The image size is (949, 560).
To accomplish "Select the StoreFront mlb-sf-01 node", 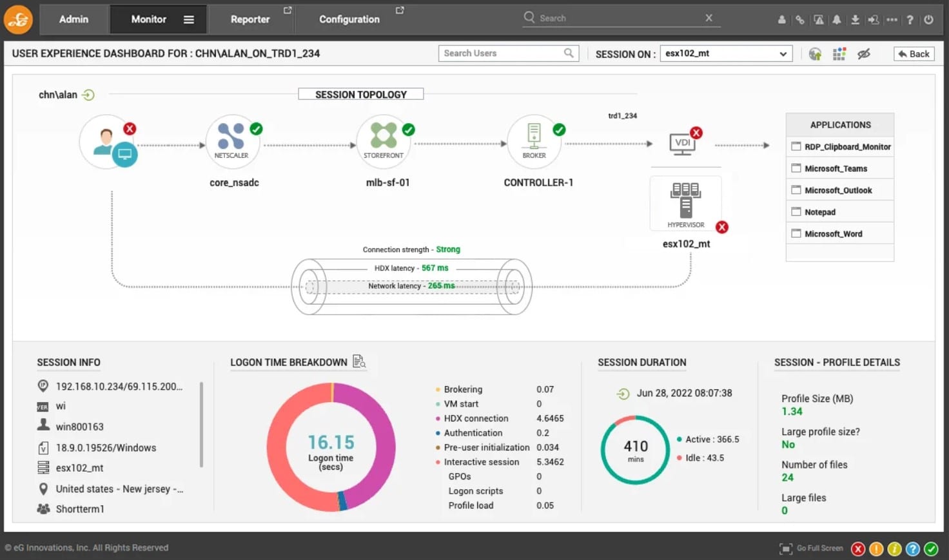I will pos(384,142).
